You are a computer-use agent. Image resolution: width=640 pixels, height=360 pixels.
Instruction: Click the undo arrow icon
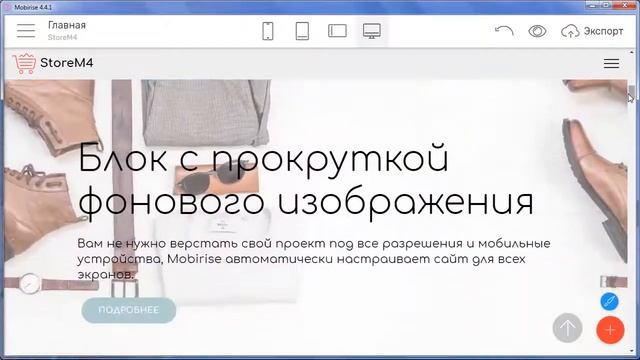tap(504, 31)
